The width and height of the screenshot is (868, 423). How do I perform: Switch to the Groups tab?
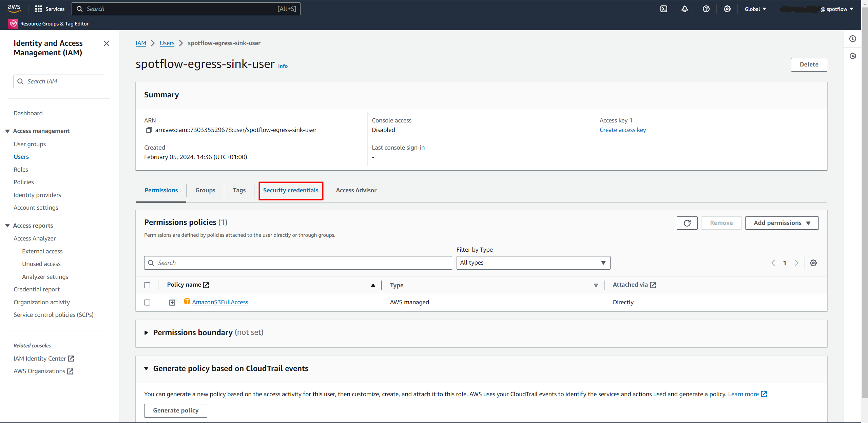[x=205, y=190]
